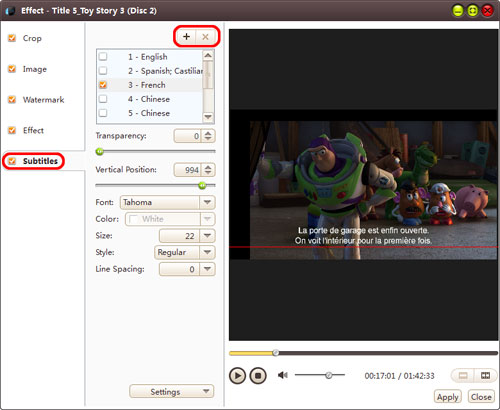
Task: Enable the 4 - Chinese subtitle checkbox
Action: tap(103, 99)
